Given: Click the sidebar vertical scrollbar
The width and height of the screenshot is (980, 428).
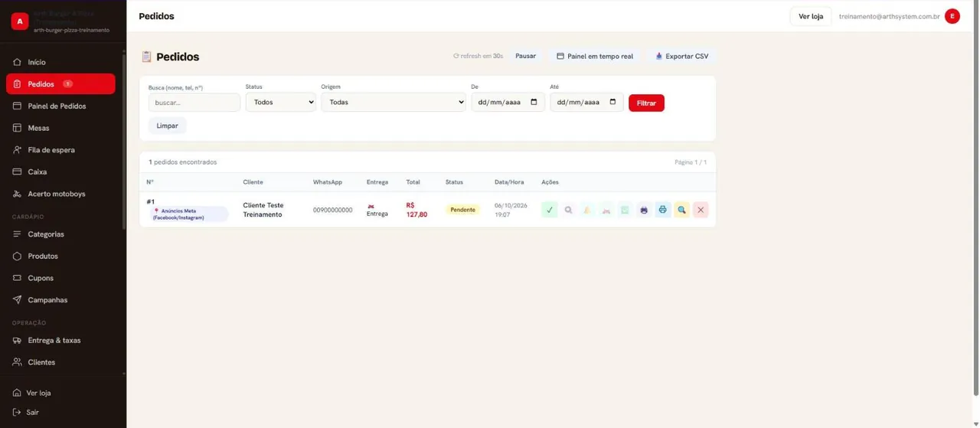Looking at the screenshot, I should pos(124,142).
